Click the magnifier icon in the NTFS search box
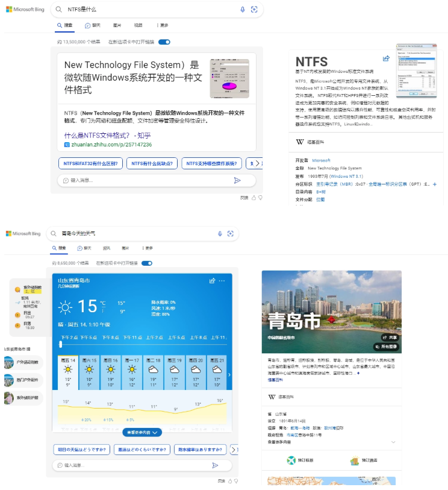This screenshot has height=490, width=448. point(58,10)
